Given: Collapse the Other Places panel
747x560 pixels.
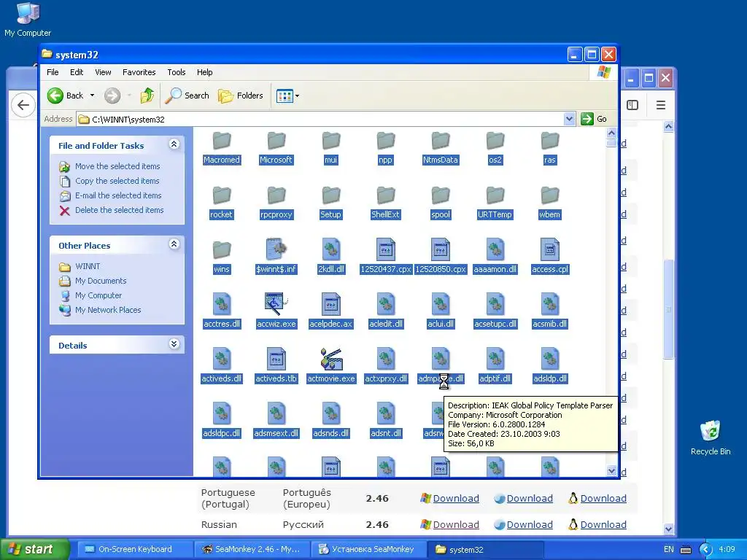Looking at the screenshot, I should (x=174, y=244).
